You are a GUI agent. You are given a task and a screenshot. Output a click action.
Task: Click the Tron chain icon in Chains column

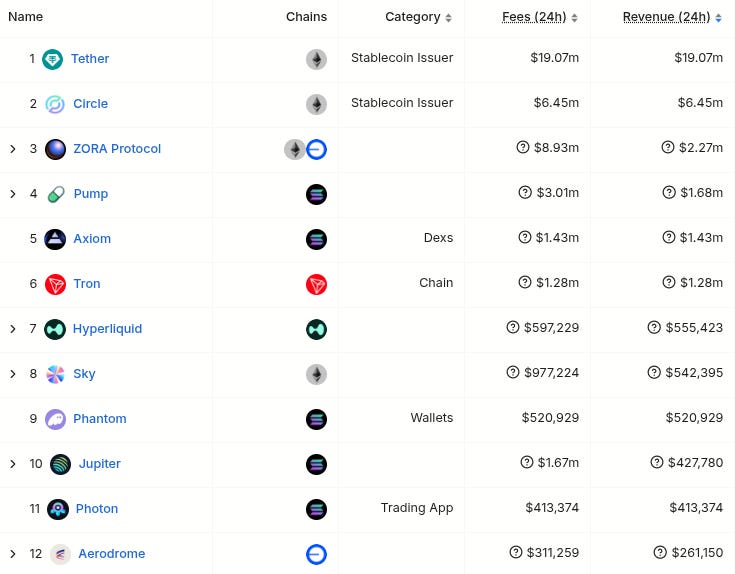tap(316, 284)
